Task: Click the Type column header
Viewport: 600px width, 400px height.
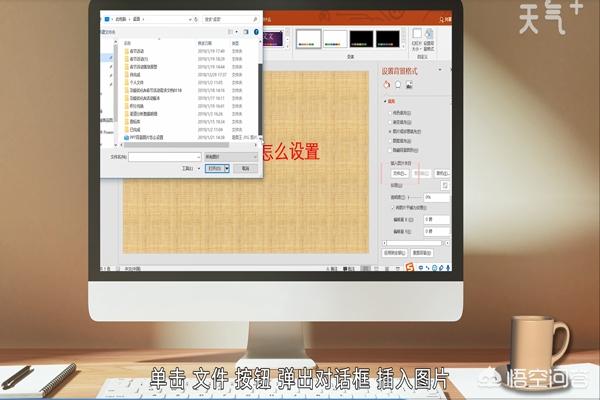Action: tap(235, 43)
